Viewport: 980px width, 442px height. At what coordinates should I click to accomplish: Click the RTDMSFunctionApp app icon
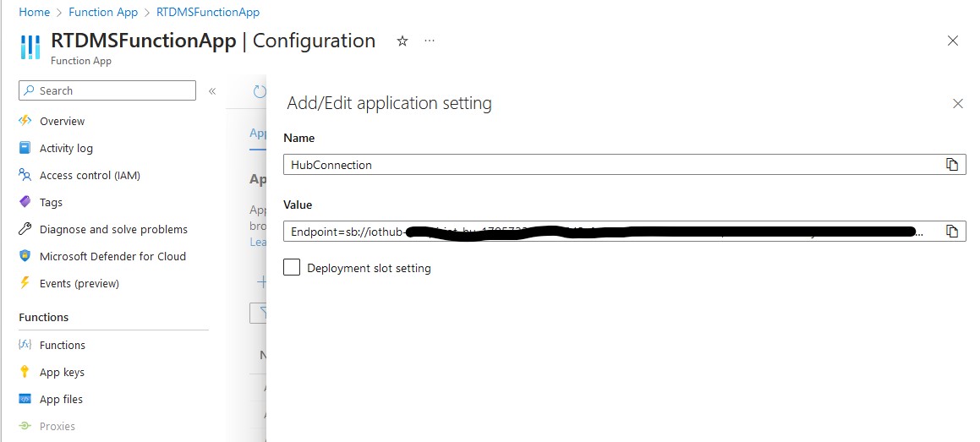coord(30,46)
